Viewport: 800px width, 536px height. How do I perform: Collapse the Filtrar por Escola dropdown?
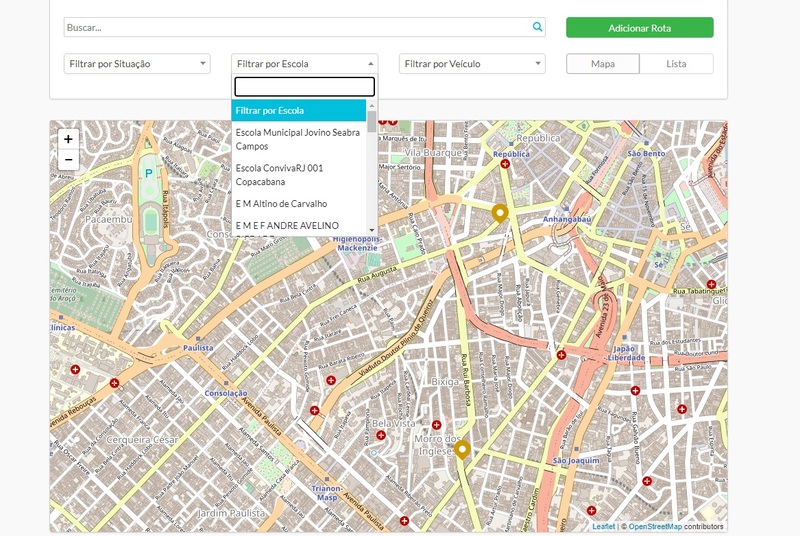304,64
